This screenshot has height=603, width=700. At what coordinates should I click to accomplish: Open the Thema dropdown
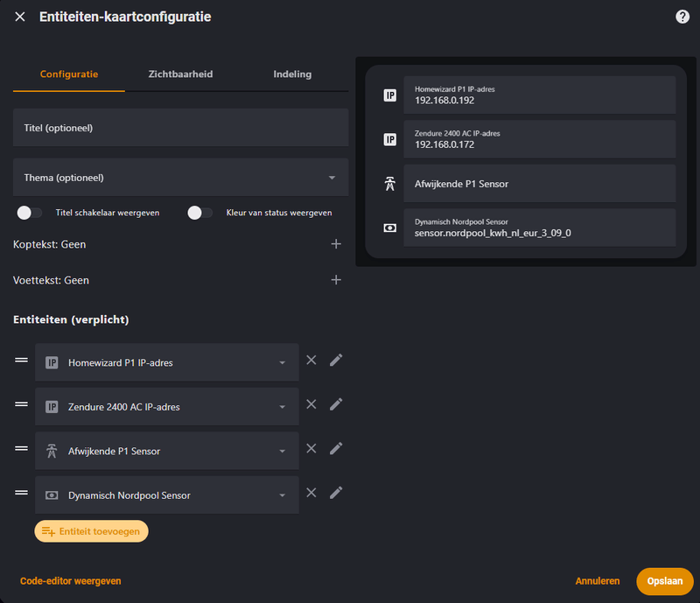coord(180,178)
